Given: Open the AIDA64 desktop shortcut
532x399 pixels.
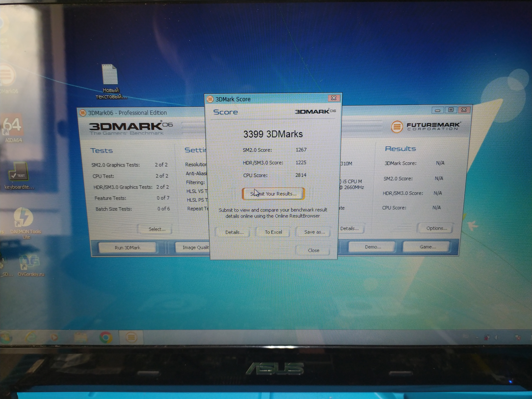Looking at the screenshot, I should click(x=13, y=129).
